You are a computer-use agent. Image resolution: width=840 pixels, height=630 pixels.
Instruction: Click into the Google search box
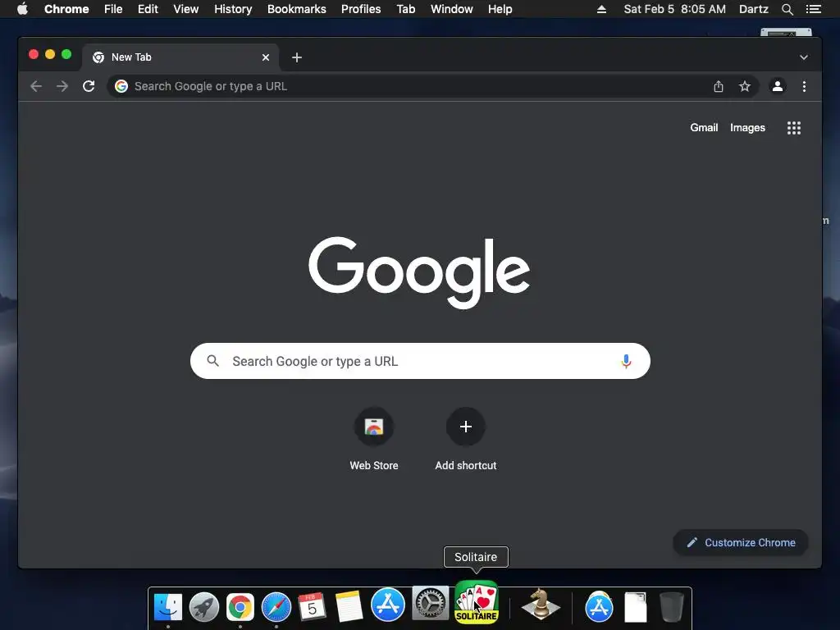coord(420,361)
